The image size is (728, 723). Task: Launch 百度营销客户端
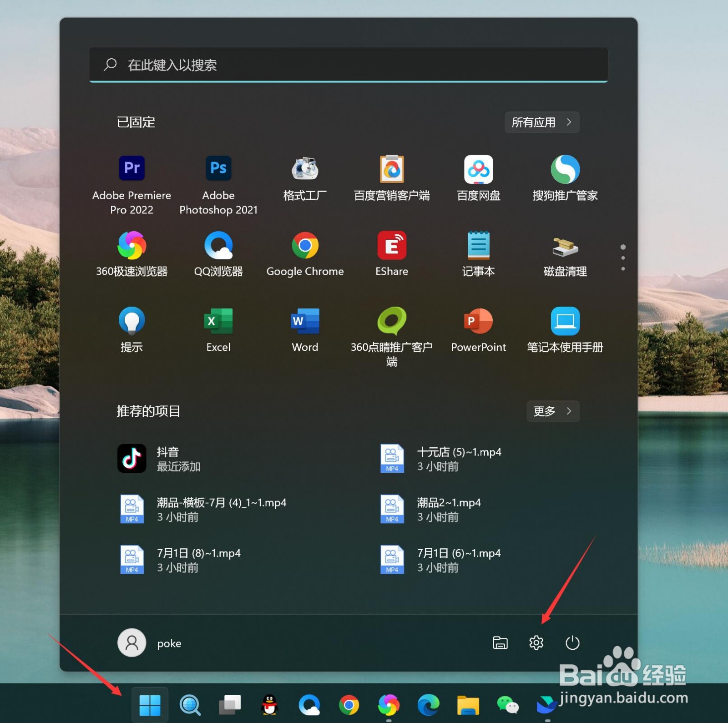392,178
